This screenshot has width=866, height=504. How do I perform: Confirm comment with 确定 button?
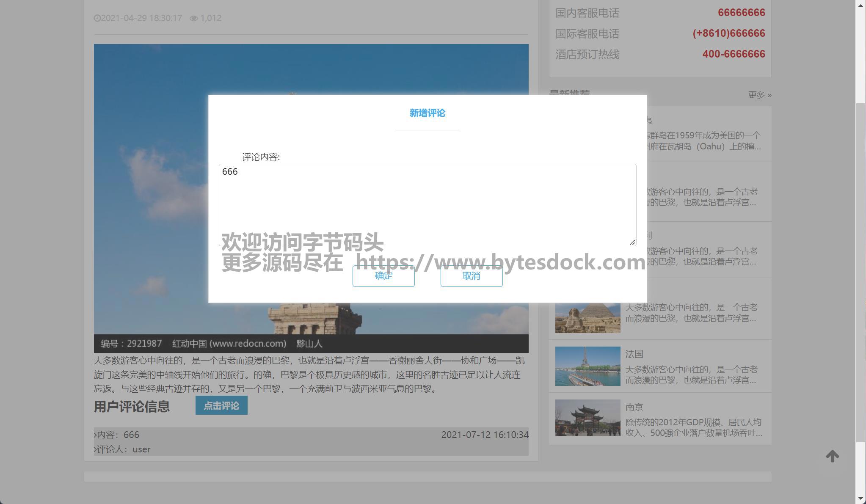click(x=383, y=276)
